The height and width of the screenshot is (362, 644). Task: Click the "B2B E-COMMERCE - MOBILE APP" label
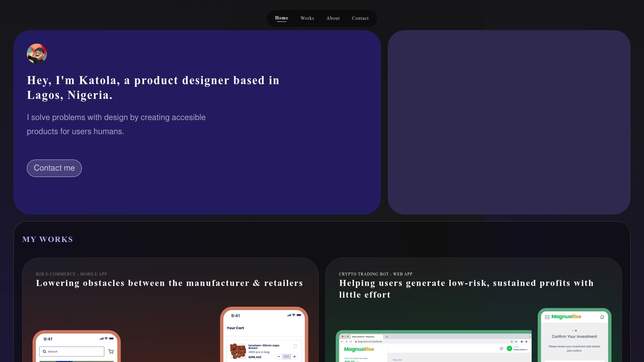pos(71,274)
